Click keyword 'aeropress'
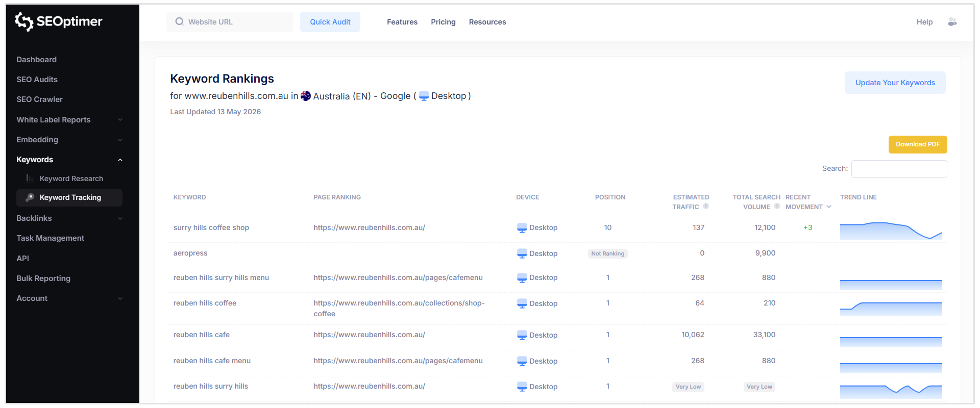This screenshot has width=980, height=408. click(x=190, y=253)
